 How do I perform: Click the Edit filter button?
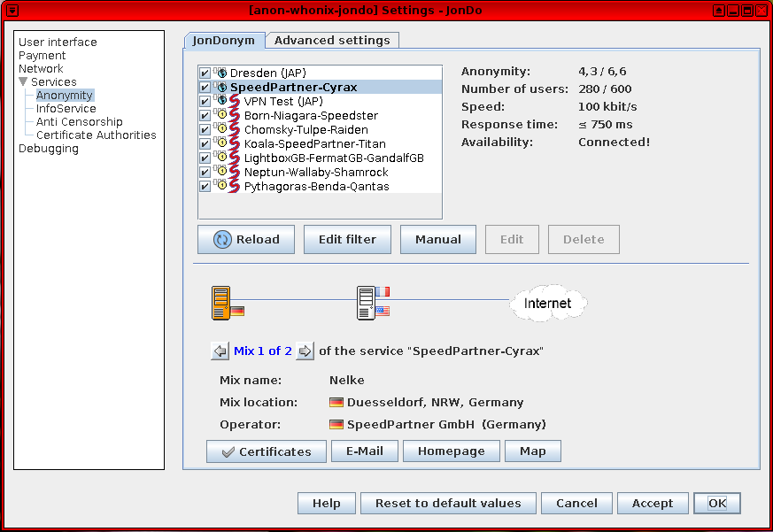click(347, 239)
